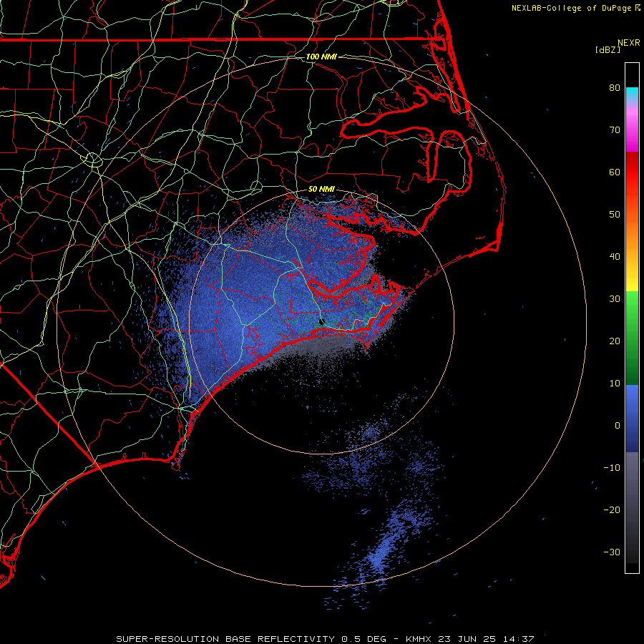
Task: Click the 50 NMI range ring label
Action: pyautogui.click(x=321, y=189)
